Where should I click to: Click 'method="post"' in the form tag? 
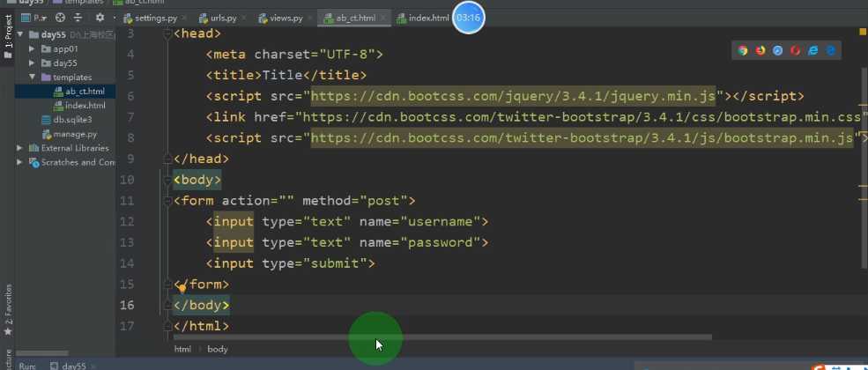(x=354, y=201)
